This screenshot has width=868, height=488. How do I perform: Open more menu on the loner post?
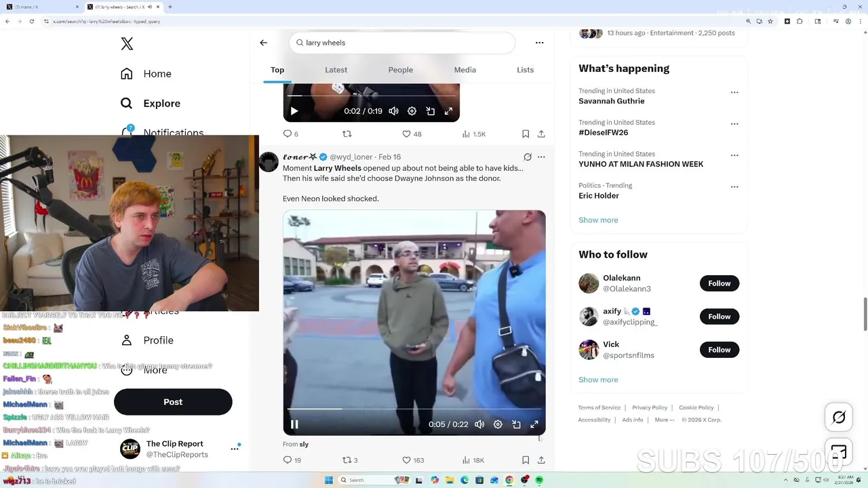541,157
